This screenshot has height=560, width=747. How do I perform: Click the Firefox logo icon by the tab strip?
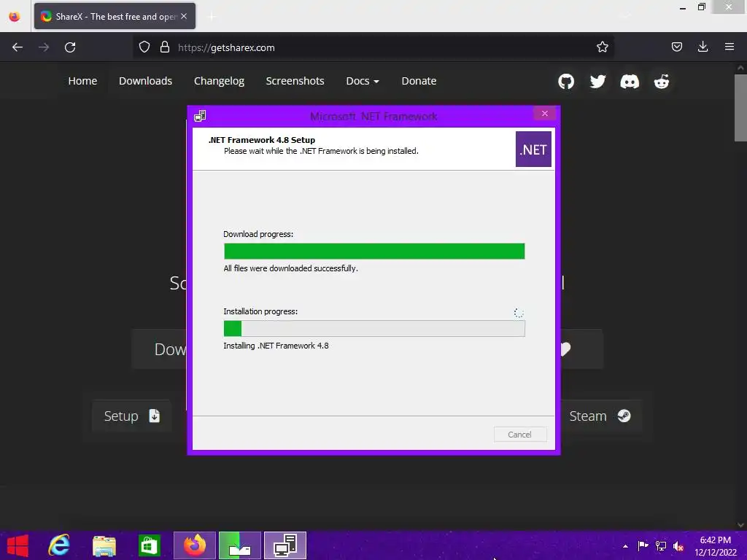tap(15, 16)
